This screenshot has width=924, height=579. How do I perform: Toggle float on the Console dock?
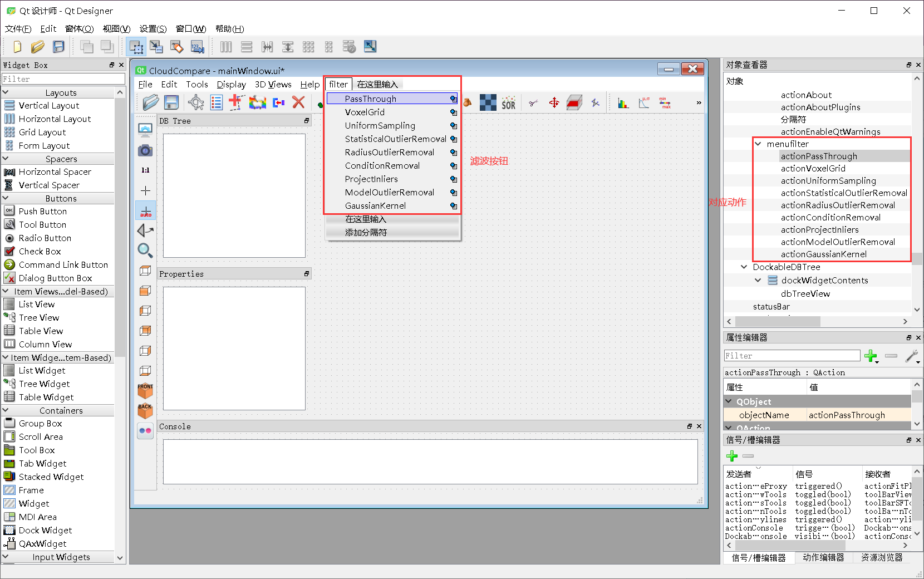(x=689, y=426)
